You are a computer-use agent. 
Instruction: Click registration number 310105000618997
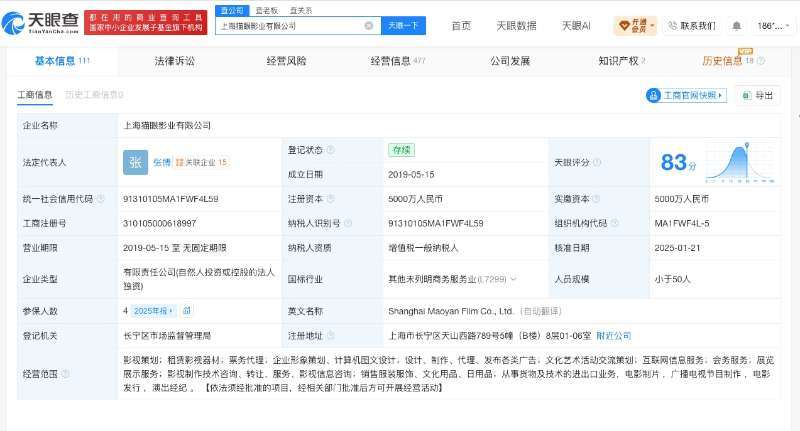160,223
